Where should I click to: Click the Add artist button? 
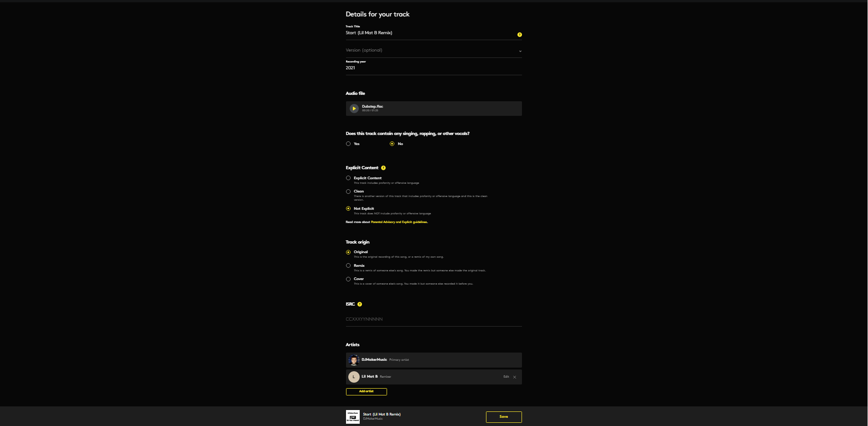[366, 392]
